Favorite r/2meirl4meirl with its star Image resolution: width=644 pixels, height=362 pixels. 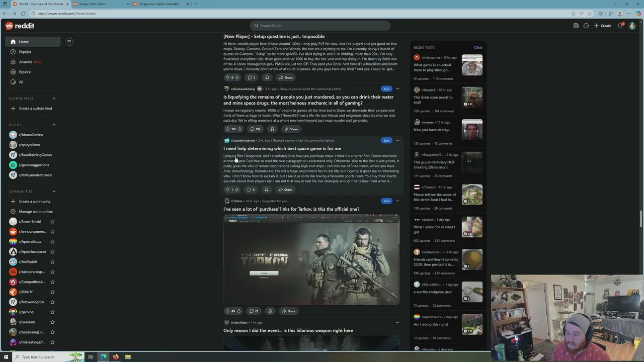[52, 221]
